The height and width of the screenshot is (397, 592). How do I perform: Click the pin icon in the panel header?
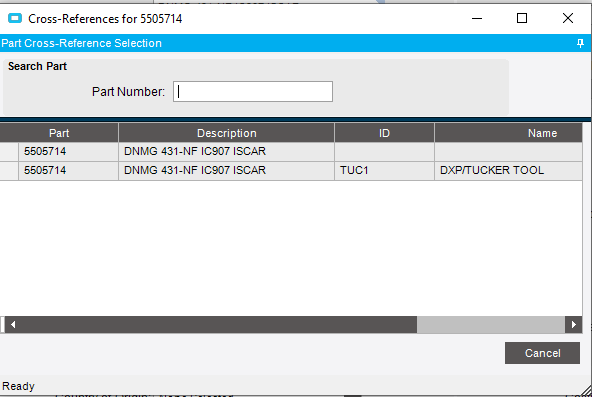click(580, 43)
